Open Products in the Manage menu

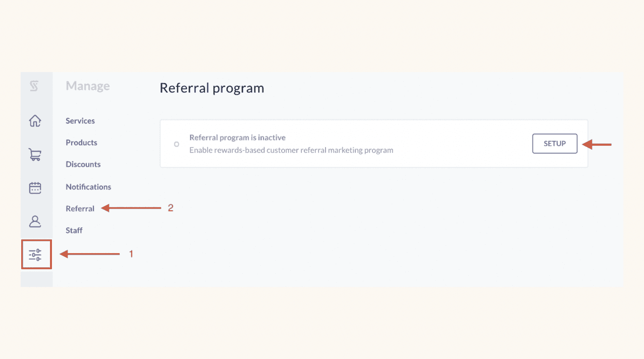point(81,143)
